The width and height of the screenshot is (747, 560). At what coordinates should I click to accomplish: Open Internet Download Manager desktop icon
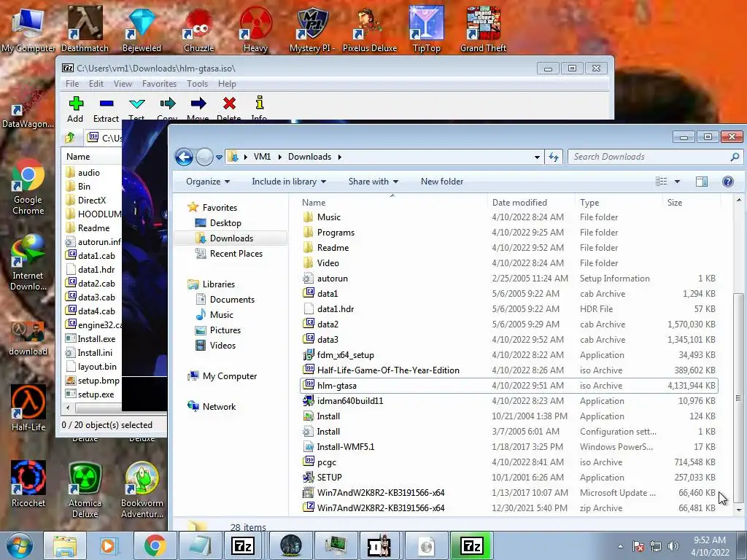(x=28, y=262)
